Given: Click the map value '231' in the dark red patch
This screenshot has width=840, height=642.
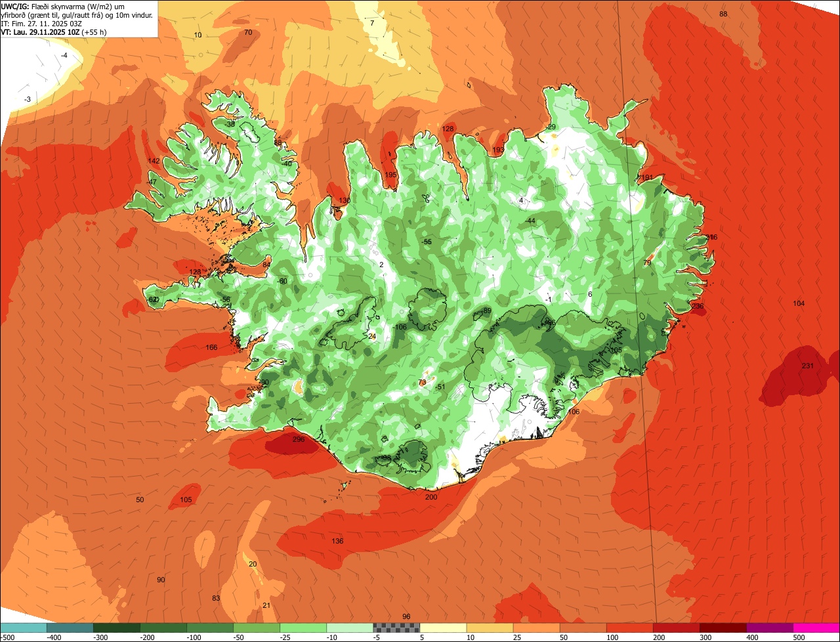Looking at the screenshot, I should click(x=808, y=366).
